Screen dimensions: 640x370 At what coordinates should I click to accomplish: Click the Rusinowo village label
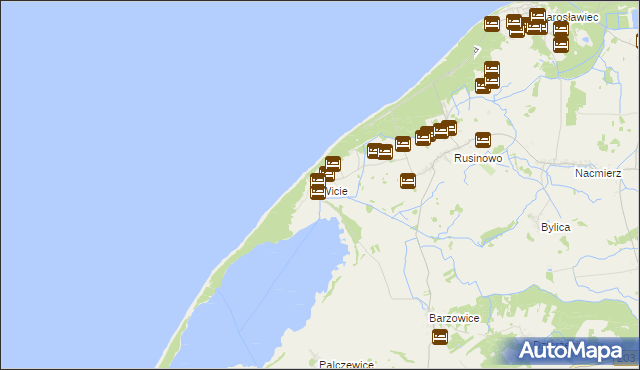pyautogui.click(x=478, y=158)
